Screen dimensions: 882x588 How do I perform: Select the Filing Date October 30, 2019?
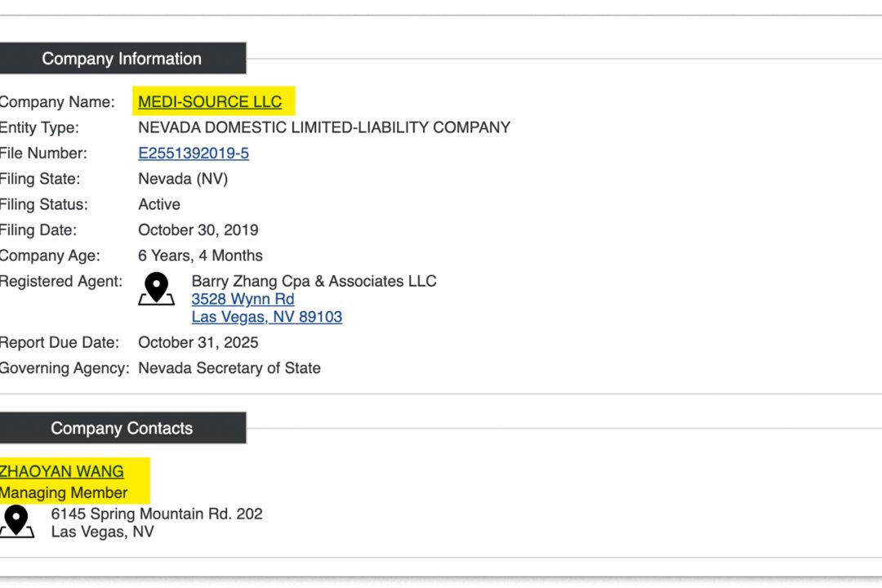(x=199, y=229)
